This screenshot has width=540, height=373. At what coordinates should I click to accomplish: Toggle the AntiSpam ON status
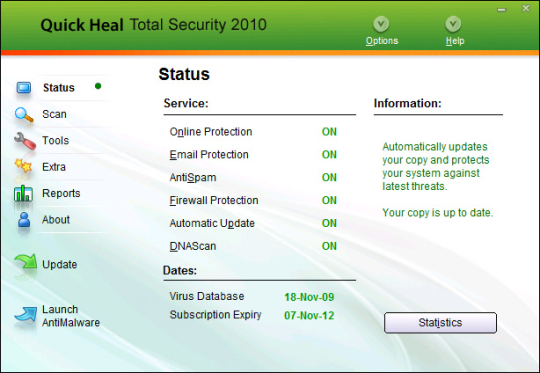pos(329,177)
